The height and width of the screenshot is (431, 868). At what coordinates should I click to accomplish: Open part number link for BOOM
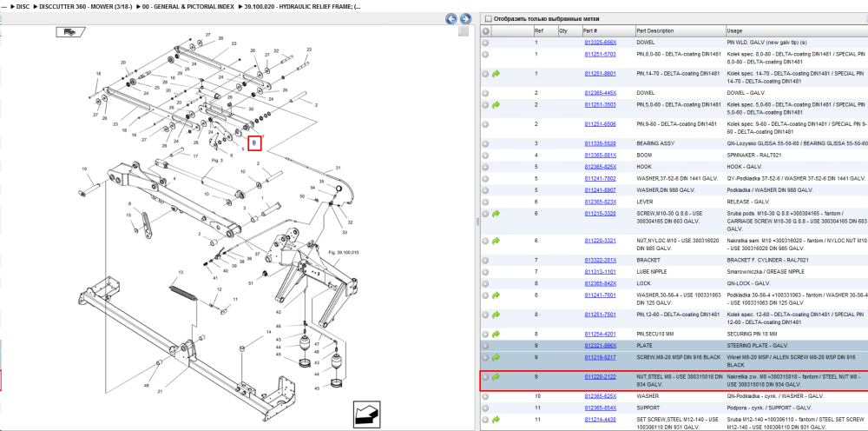[600, 156]
